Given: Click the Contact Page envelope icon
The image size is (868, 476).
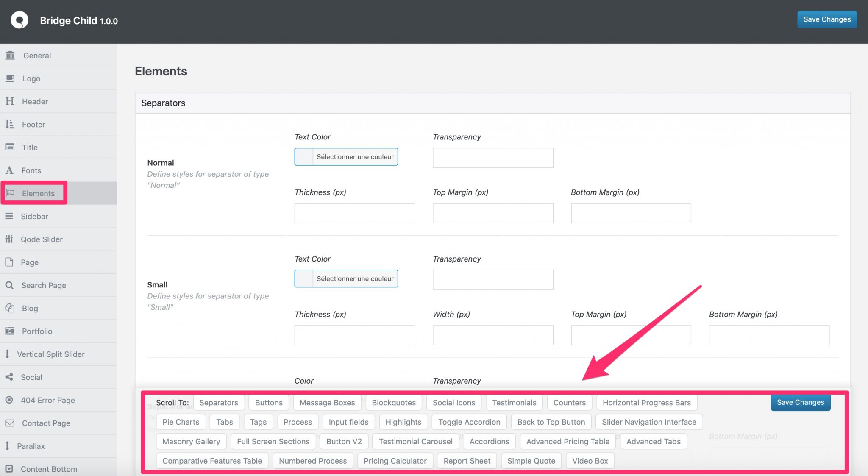Looking at the screenshot, I should [x=10, y=423].
